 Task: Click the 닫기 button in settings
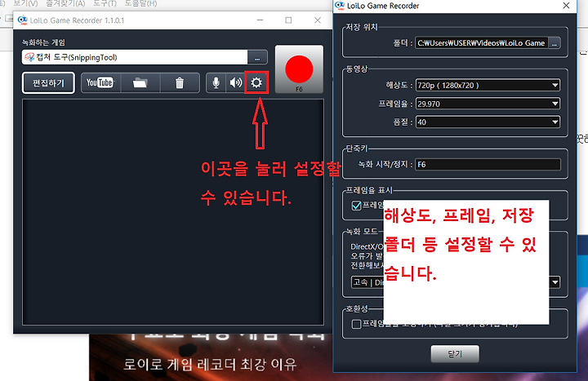tap(455, 353)
